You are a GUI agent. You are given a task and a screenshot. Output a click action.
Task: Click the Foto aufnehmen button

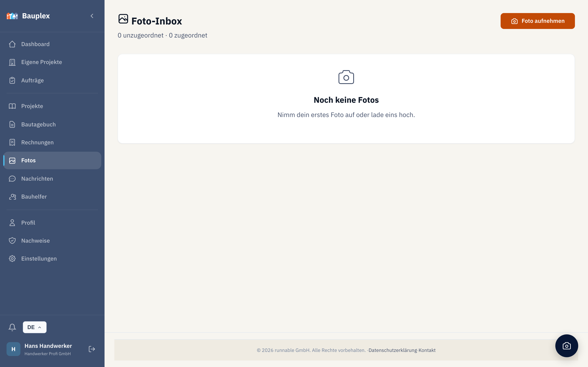pos(537,21)
